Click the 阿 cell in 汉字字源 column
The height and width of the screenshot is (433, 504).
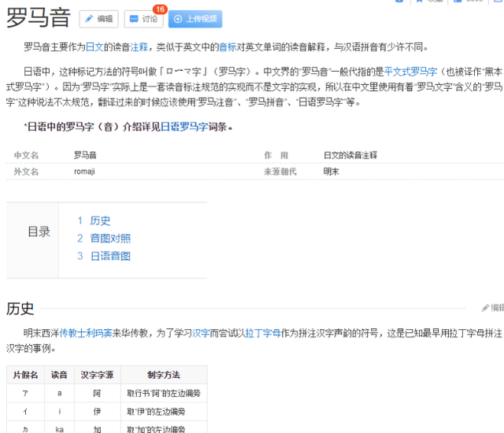[98, 393]
